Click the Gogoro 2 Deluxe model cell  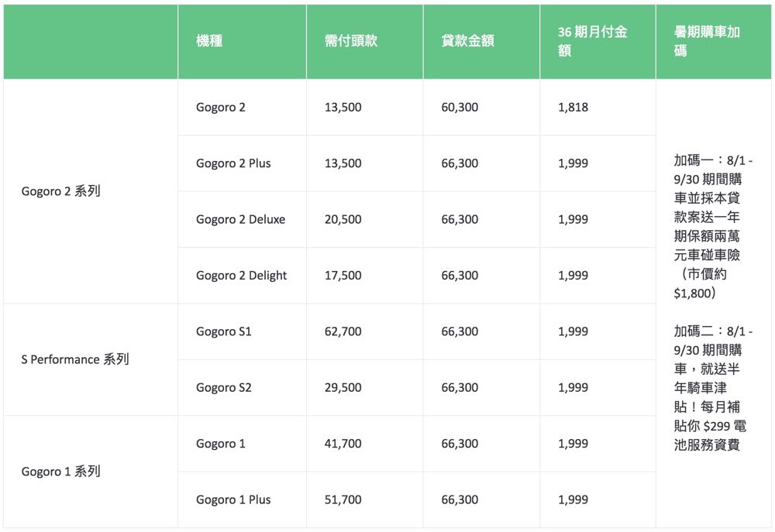240,219
